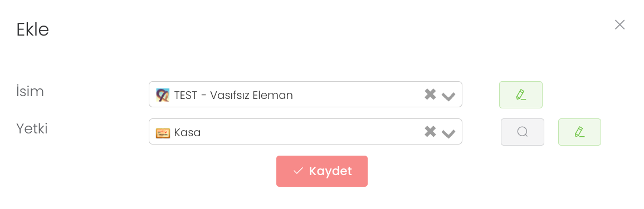Click the green pencil edit button beside İsim

point(521,94)
